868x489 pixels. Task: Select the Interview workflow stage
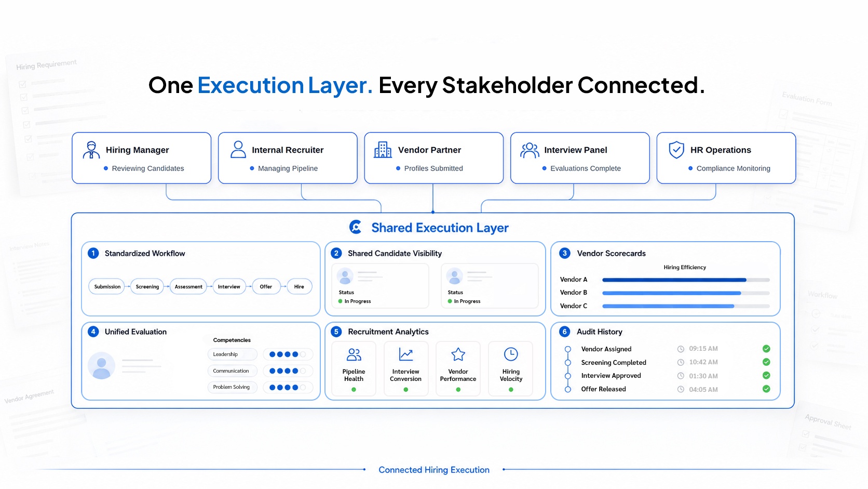[229, 286]
